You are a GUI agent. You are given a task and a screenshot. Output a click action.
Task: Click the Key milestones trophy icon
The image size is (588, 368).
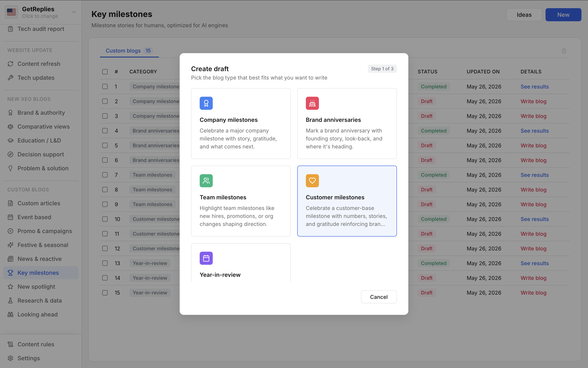[x=10, y=273]
